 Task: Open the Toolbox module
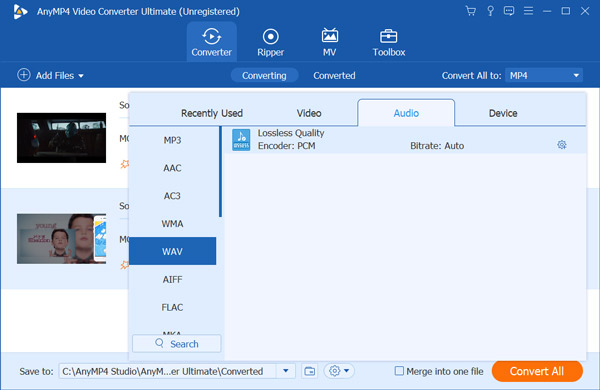(389, 42)
